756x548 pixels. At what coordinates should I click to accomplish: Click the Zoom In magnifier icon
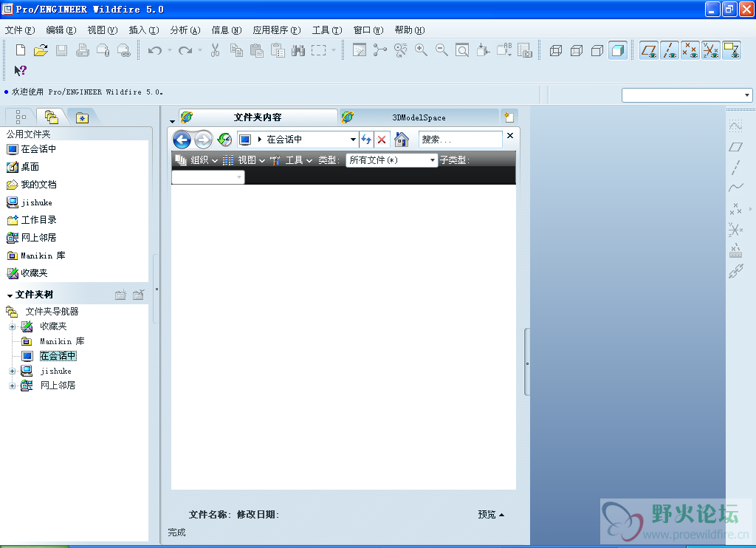[x=421, y=50]
